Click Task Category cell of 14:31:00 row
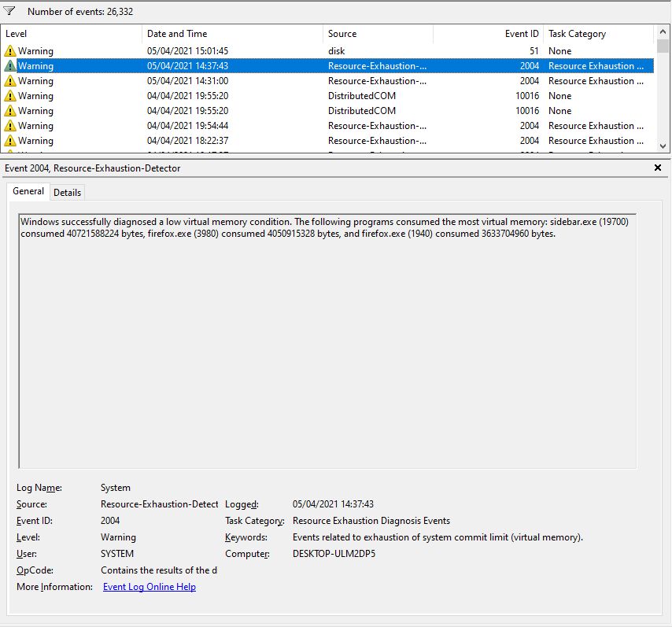This screenshot has height=627, width=672. [x=596, y=81]
